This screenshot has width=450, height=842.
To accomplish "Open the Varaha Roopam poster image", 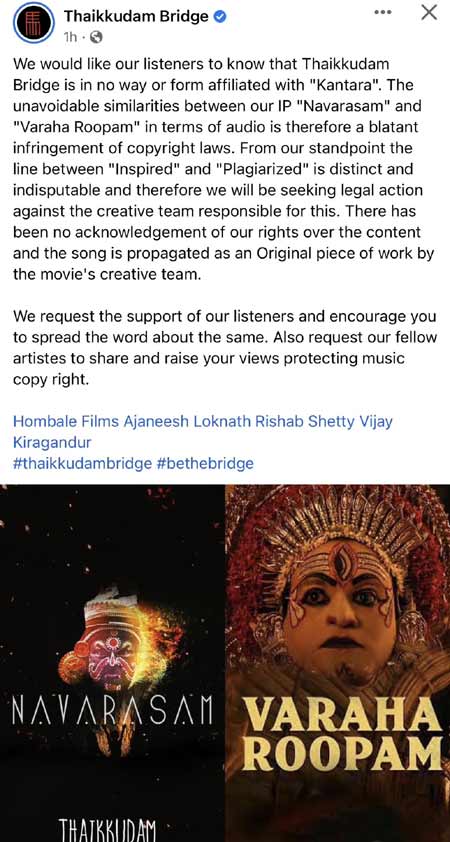I will point(338,663).
